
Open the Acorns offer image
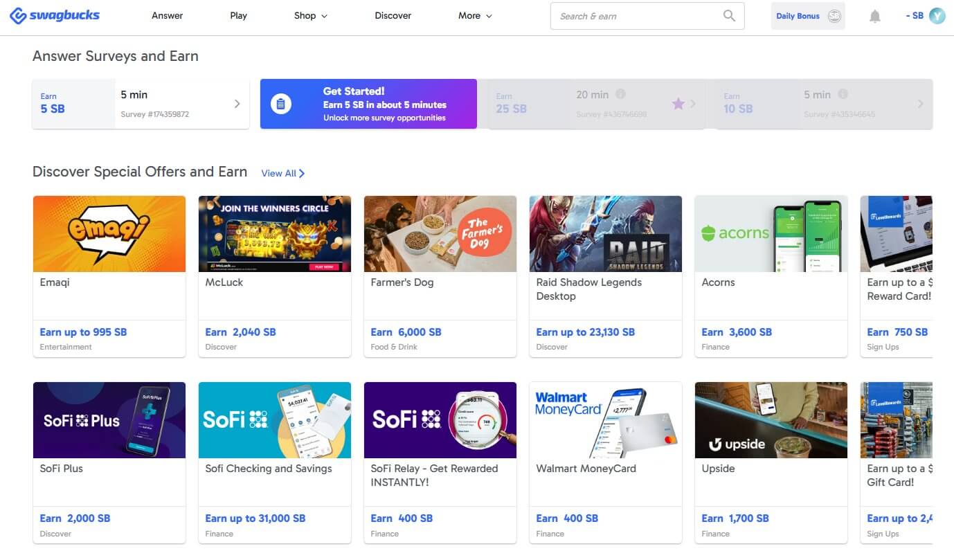tap(771, 234)
